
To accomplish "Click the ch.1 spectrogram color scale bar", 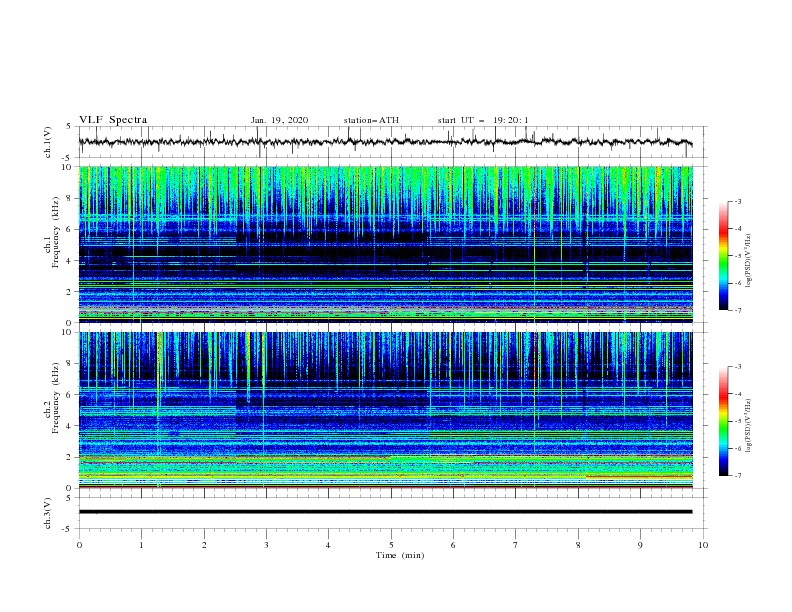I will (723, 256).
